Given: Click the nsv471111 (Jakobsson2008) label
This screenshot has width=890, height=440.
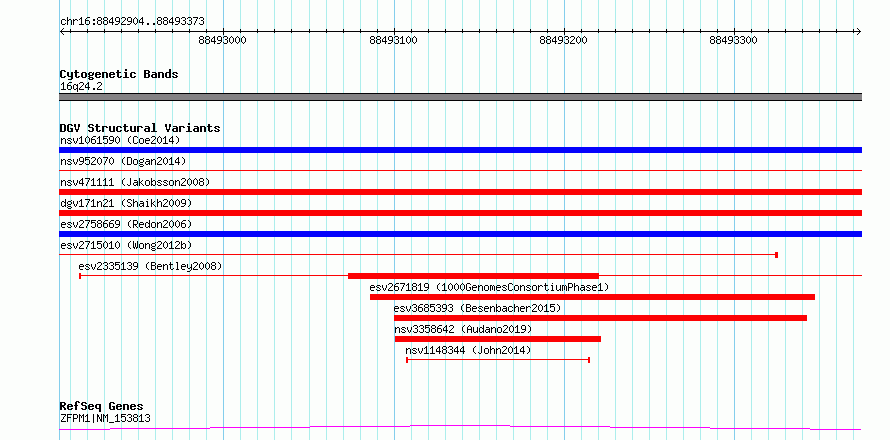Looking at the screenshot, I should (x=135, y=182).
